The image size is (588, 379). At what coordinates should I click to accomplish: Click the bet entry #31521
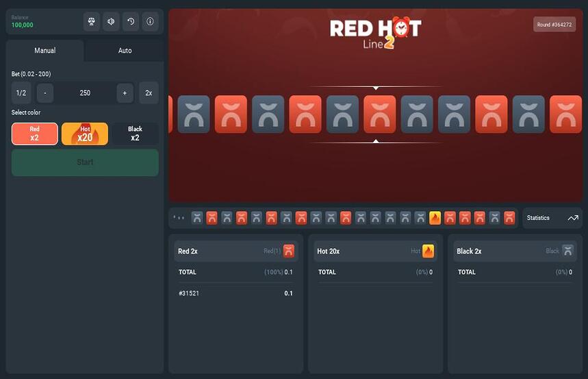(x=236, y=293)
